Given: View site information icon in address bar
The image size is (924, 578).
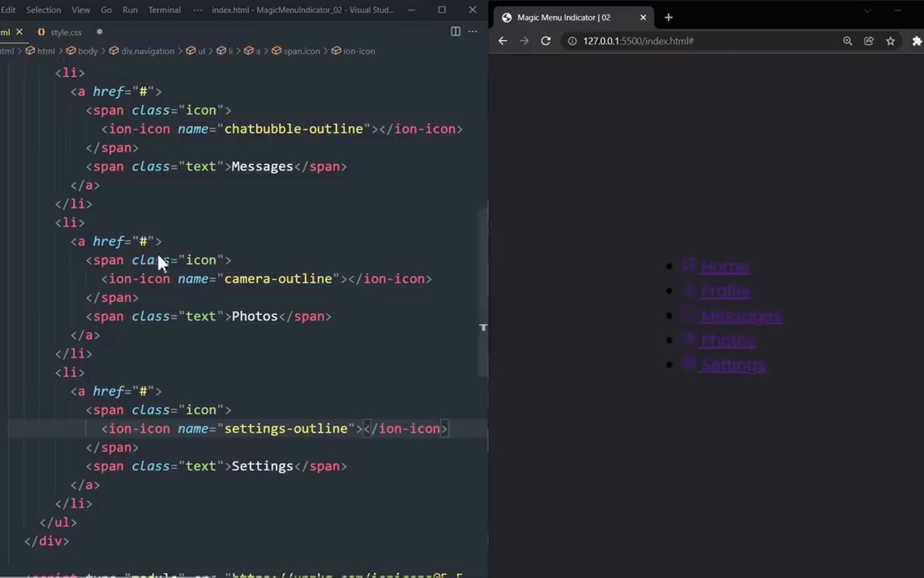Looking at the screenshot, I should tap(572, 41).
